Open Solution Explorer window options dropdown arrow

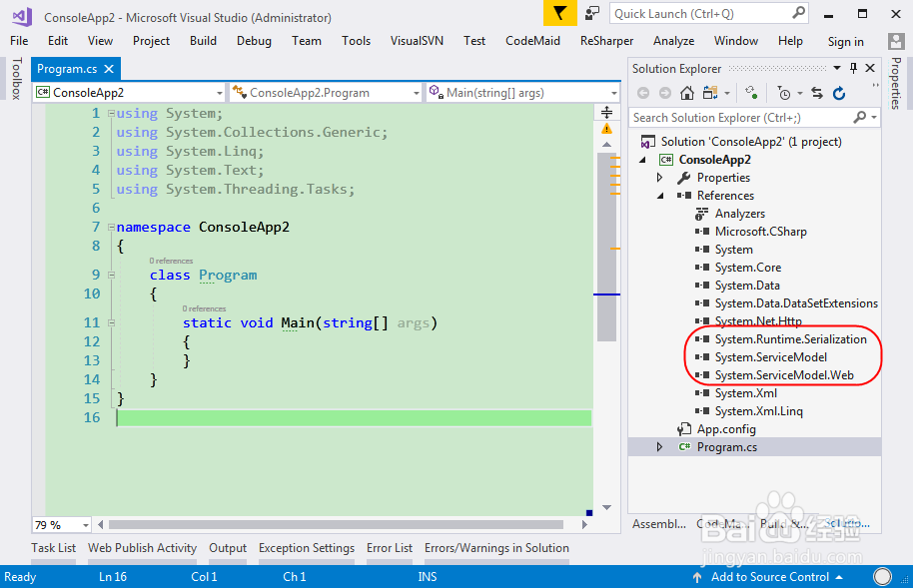(837, 68)
